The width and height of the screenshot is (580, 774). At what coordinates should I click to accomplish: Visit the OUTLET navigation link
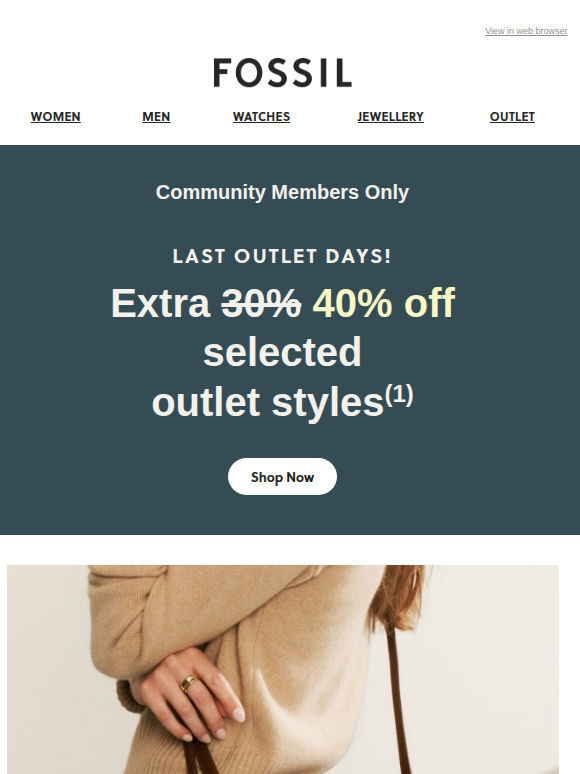[512, 117]
